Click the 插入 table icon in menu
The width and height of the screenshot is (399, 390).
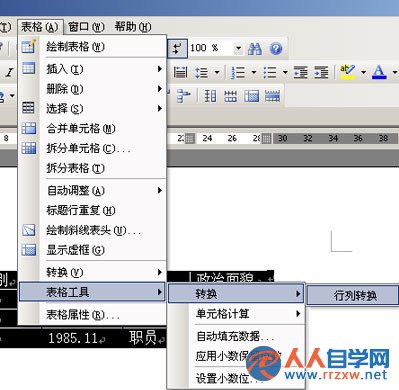coord(29,68)
